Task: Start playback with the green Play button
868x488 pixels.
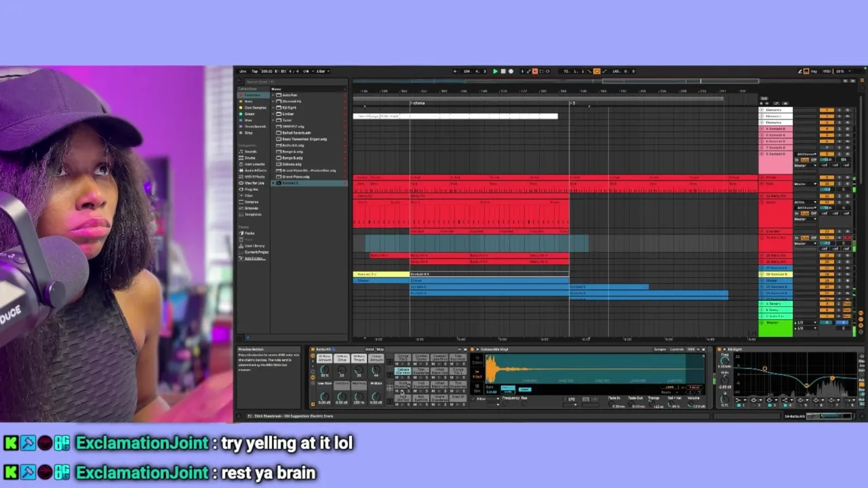Action: coord(495,71)
